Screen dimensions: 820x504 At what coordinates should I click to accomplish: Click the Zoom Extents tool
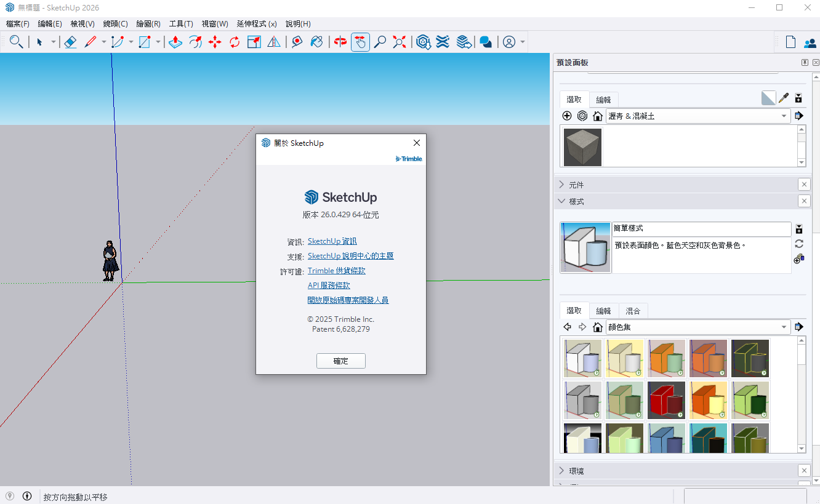(400, 42)
